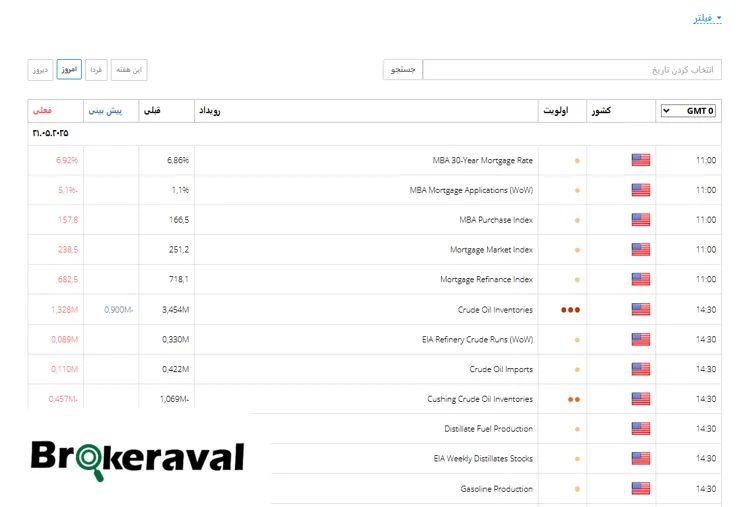The width and height of the screenshot is (743, 507).
Task: Select the دیروز (yesterday) tab
Action: click(40, 70)
